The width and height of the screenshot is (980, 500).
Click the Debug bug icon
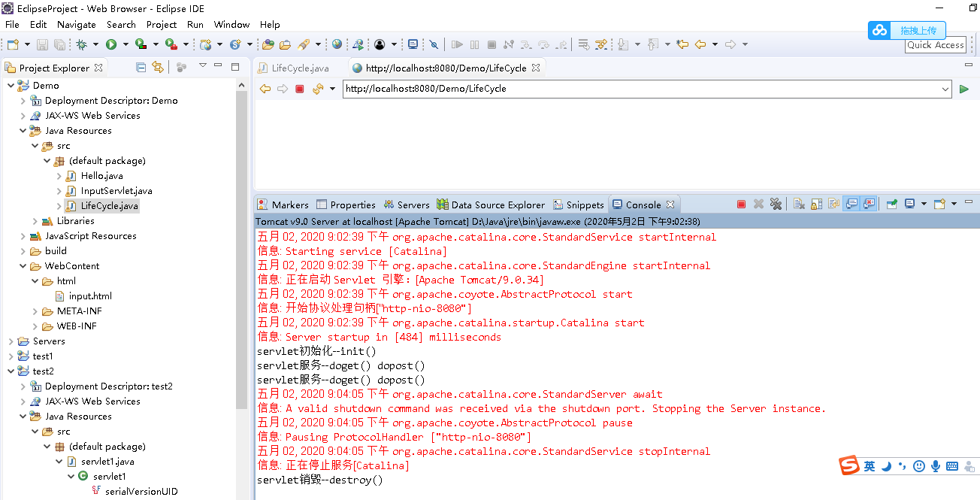coord(81,44)
